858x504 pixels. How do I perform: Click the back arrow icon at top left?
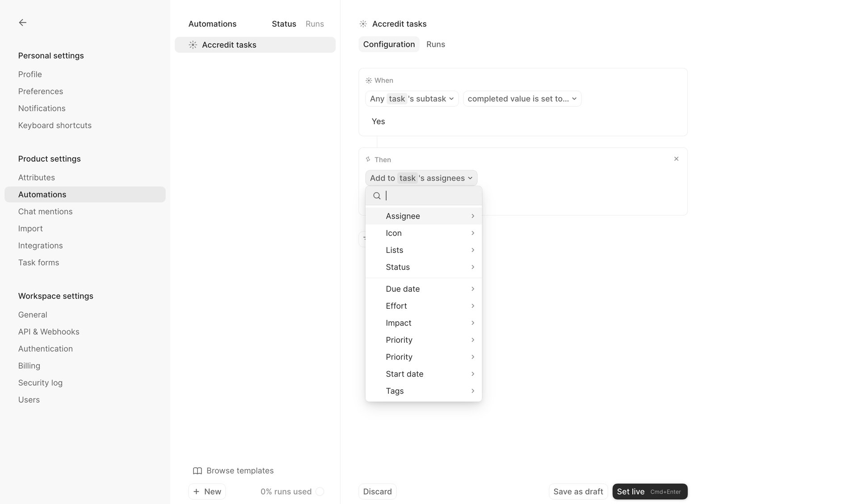(22, 22)
